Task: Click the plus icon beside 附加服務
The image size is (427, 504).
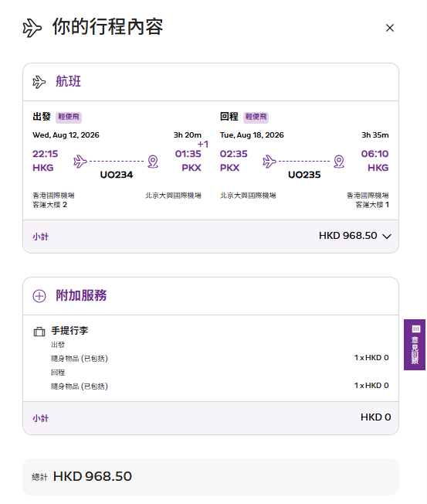Action: point(39,296)
